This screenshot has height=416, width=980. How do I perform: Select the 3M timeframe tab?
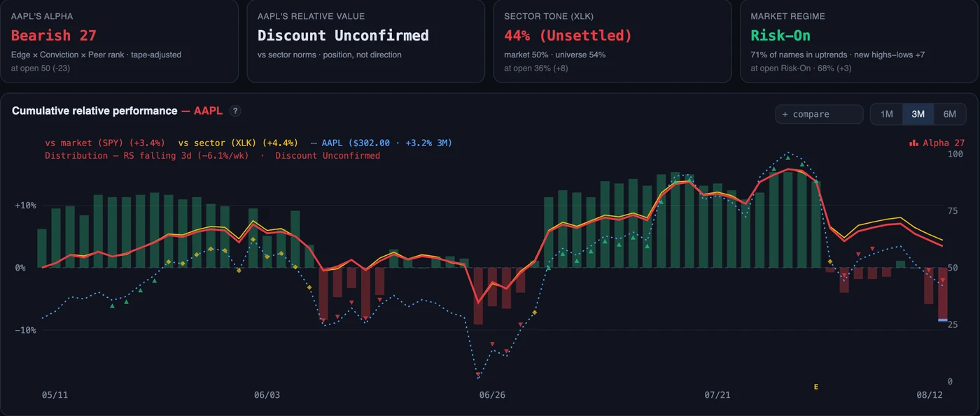coord(918,114)
